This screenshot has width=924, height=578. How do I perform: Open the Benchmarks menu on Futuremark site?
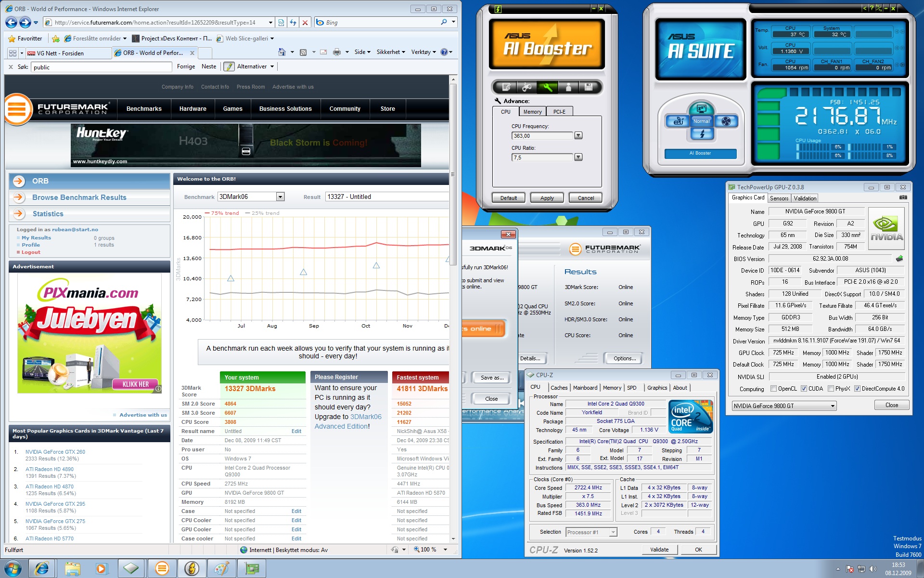tap(144, 109)
